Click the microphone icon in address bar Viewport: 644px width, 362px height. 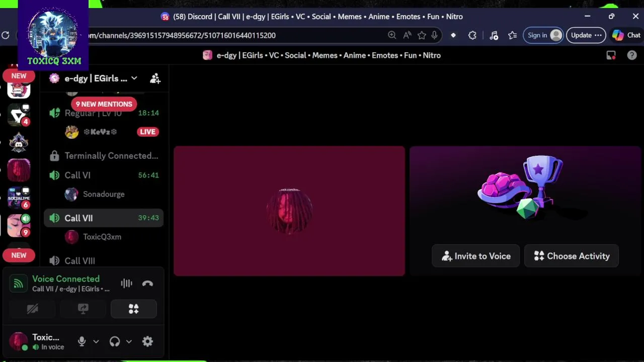[434, 35]
